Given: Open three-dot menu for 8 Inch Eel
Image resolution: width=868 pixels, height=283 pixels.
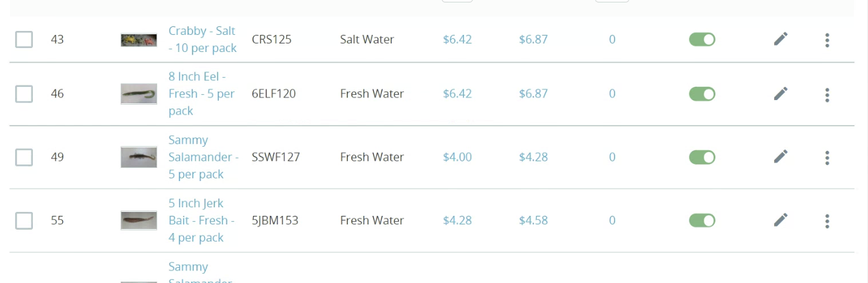Looking at the screenshot, I should [x=827, y=95].
